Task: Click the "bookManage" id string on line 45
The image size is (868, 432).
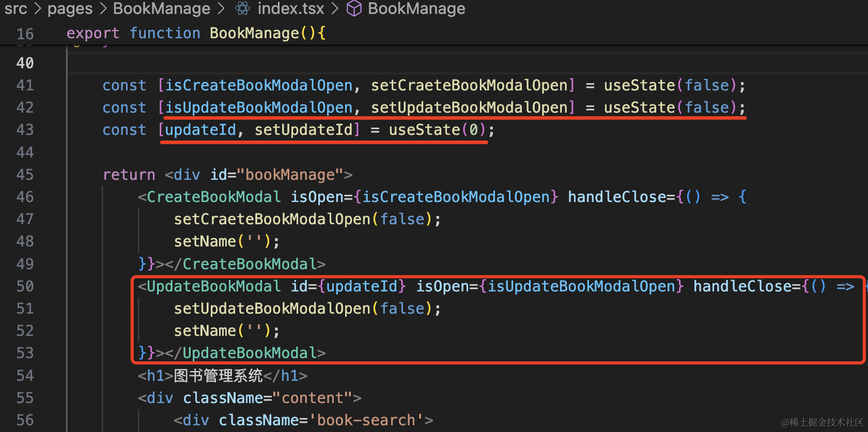Action: point(289,175)
